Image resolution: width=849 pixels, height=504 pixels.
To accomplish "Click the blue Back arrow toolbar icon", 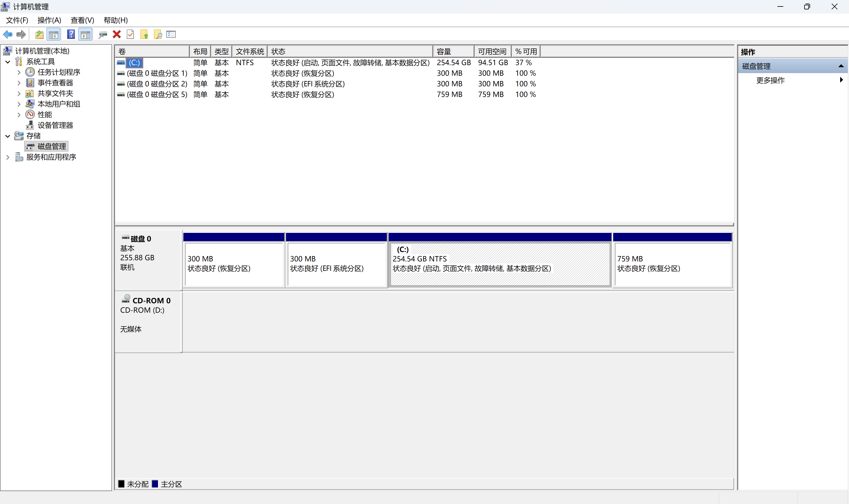I will pos(7,34).
